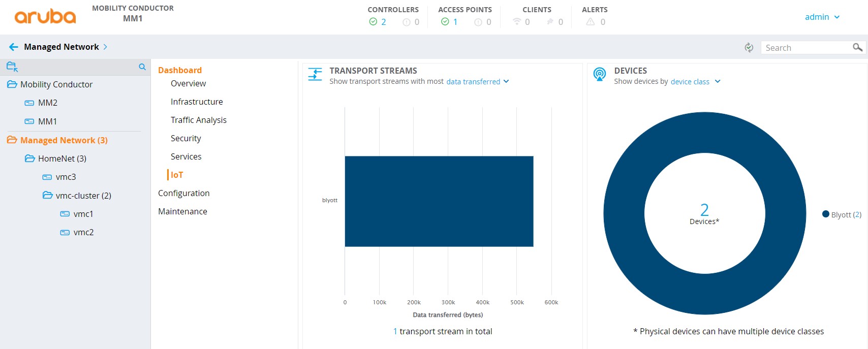Click the search magnifier icon in Search box
Viewport: 868px width, 349px height.
click(x=857, y=47)
